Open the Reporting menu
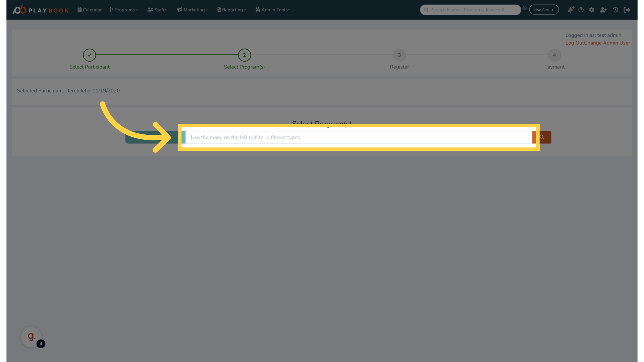644x362 pixels. [x=231, y=10]
